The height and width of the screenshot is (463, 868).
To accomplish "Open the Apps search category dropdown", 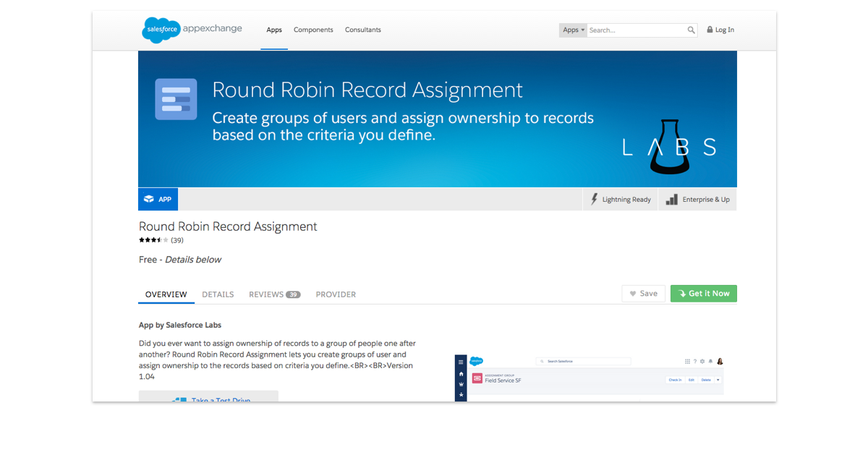I will [573, 30].
